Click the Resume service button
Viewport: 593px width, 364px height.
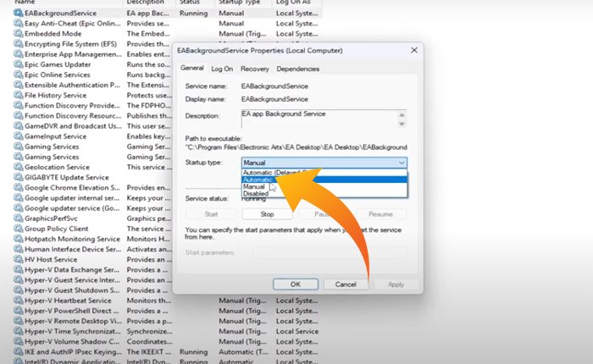[x=380, y=214]
